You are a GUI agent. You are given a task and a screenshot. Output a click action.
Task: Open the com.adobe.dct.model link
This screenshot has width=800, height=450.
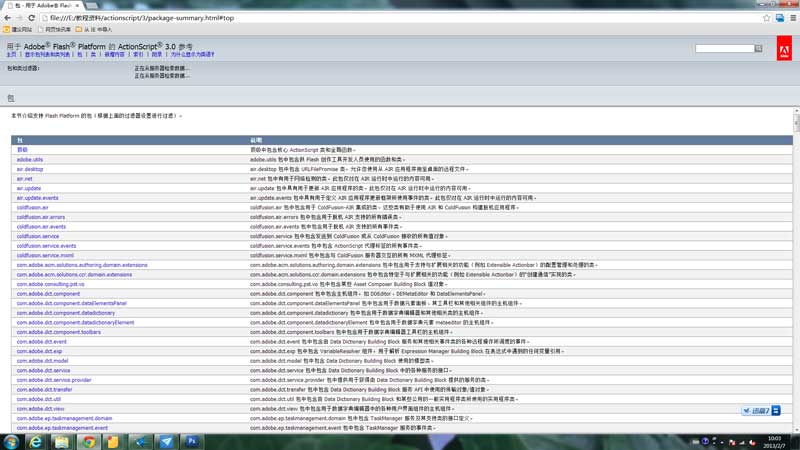(x=42, y=361)
